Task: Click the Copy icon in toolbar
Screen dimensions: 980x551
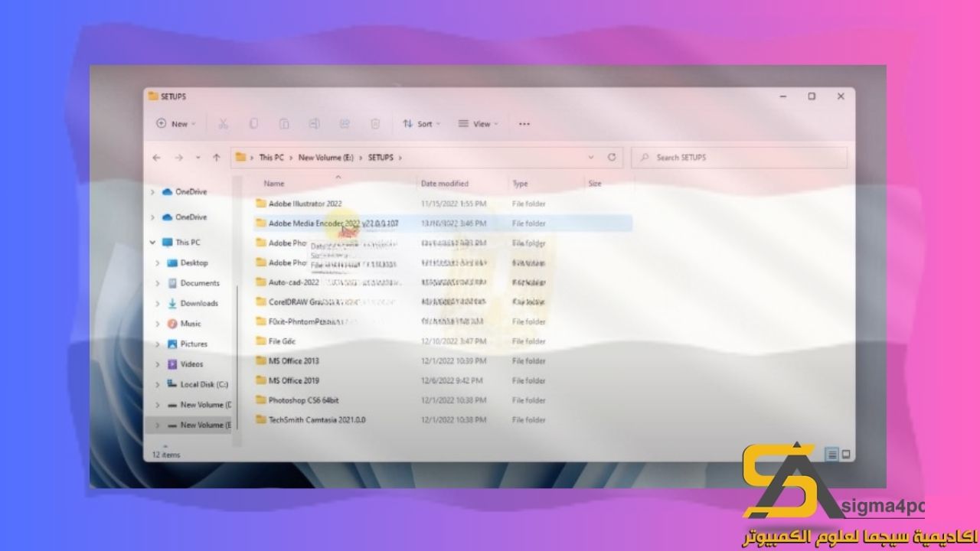Action: (253, 123)
